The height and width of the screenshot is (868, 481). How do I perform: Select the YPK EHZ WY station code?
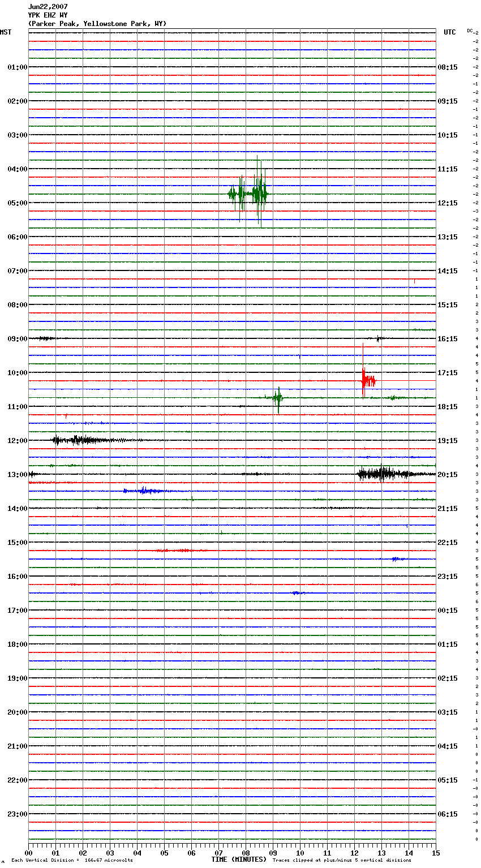48,15
